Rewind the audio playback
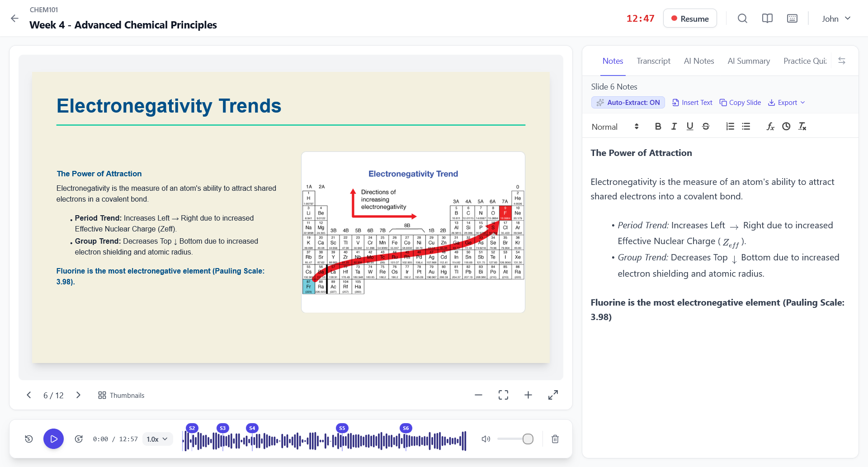 (29, 439)
